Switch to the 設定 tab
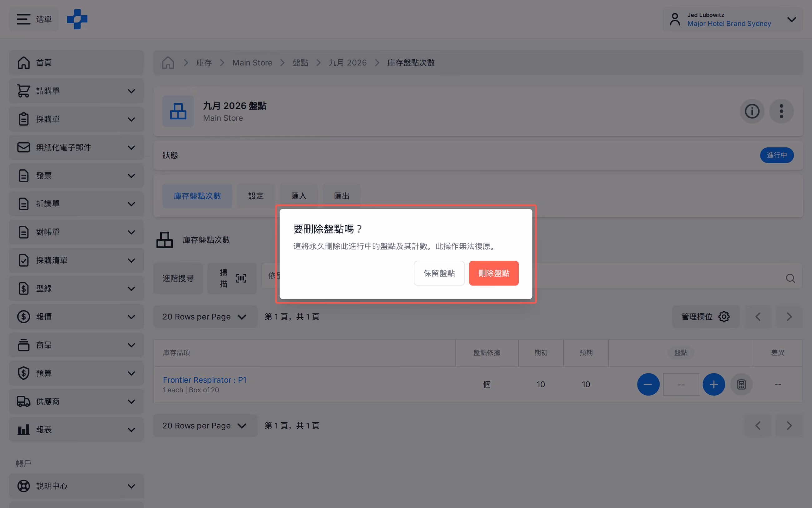The width and height of the screenshot is (812, 508). point(256,196)
